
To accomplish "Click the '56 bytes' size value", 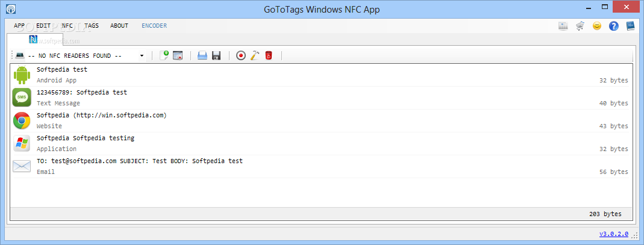I will (x=614, y=172).
